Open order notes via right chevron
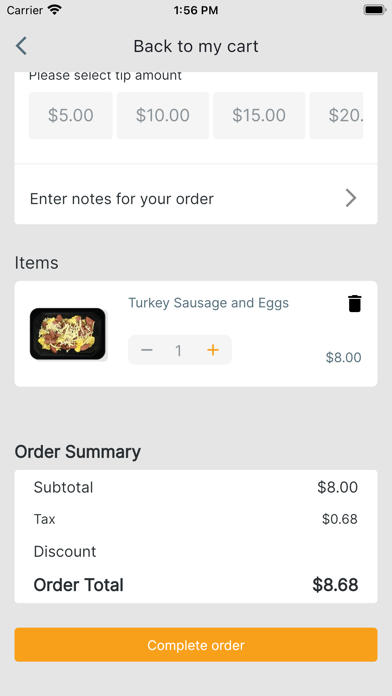Viewport: 392px width, 696px height. [x=351, y=198]
